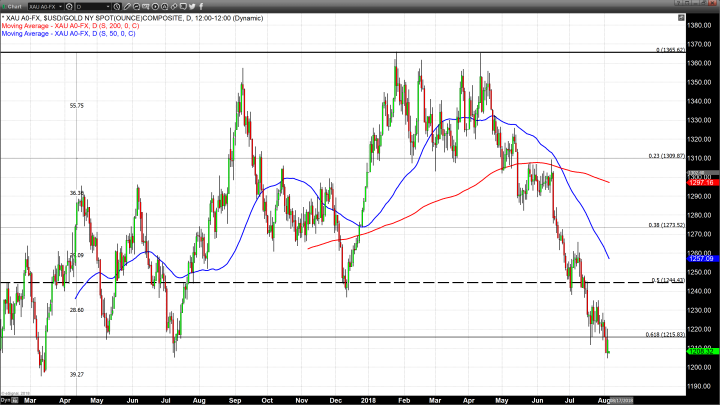Viewport: 720px width, 405px height.
Task: Click the 1380.00 price axis label
Action: (700, 25)
